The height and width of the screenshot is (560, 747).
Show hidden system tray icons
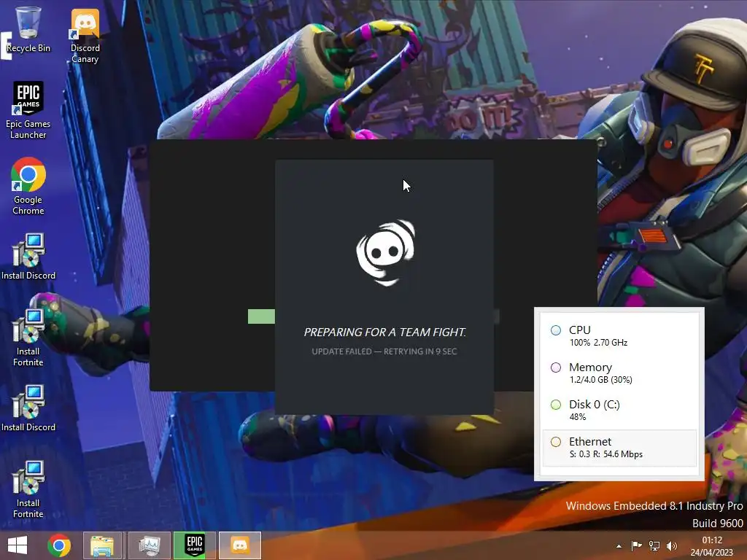click(x=619, y=546)
